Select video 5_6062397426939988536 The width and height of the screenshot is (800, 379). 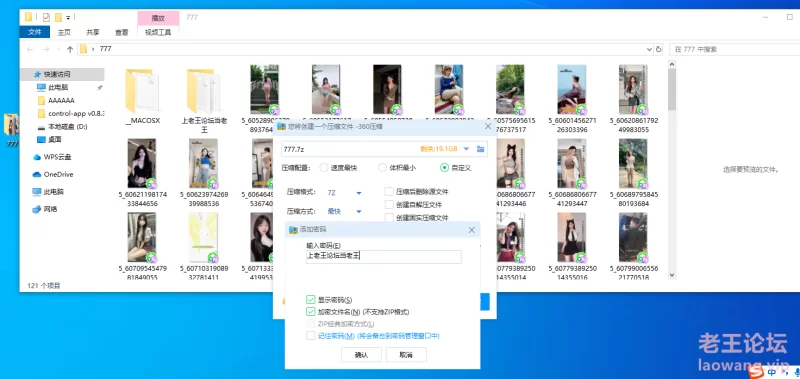(x=203, y=173)
